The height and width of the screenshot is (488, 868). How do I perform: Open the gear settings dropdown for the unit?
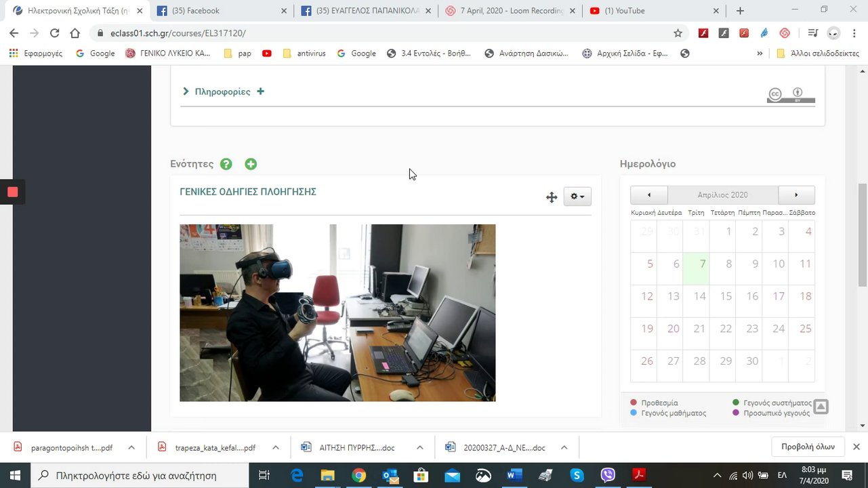[577, 197]
